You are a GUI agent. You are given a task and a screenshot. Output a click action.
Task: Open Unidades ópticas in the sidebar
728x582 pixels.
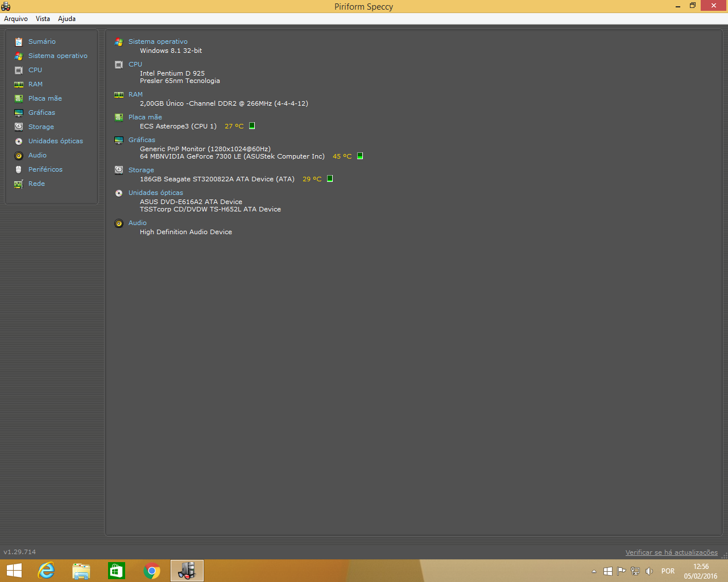click(56, 141)
